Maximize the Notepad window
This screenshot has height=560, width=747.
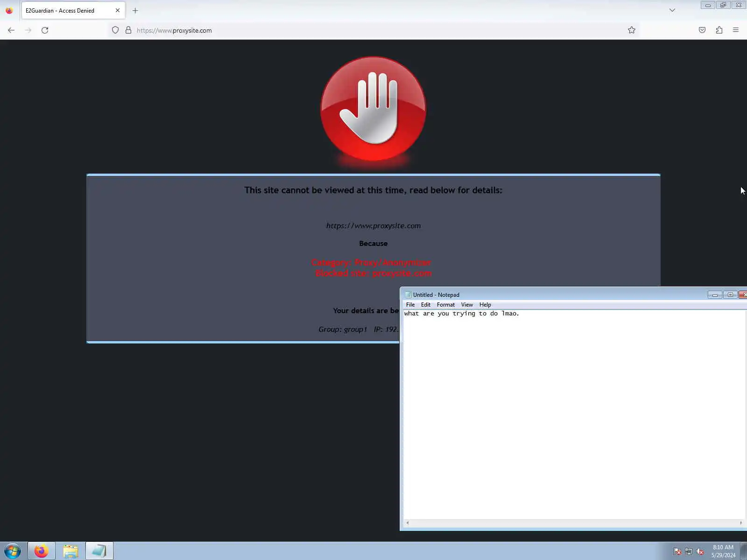tap(730, 294)
